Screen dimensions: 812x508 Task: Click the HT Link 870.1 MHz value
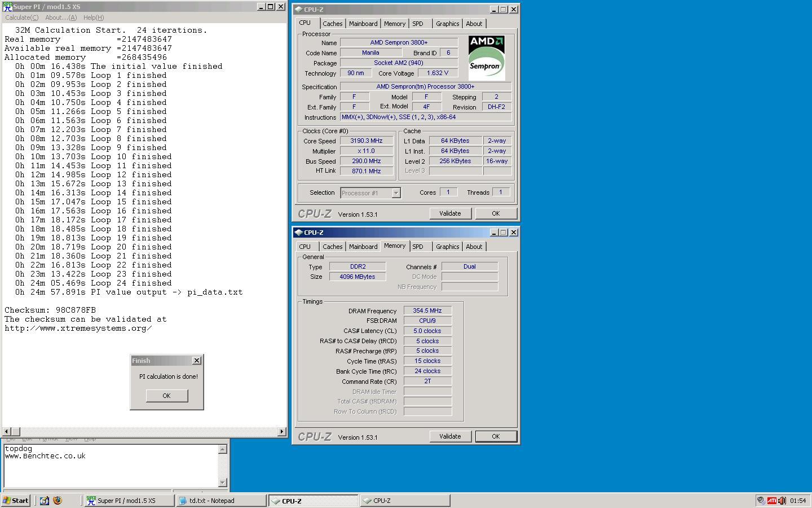click(367, 171)
